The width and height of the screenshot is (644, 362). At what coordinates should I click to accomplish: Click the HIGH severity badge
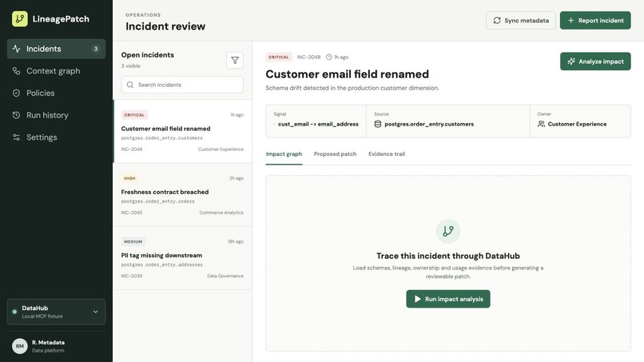(x=129, y=178)
